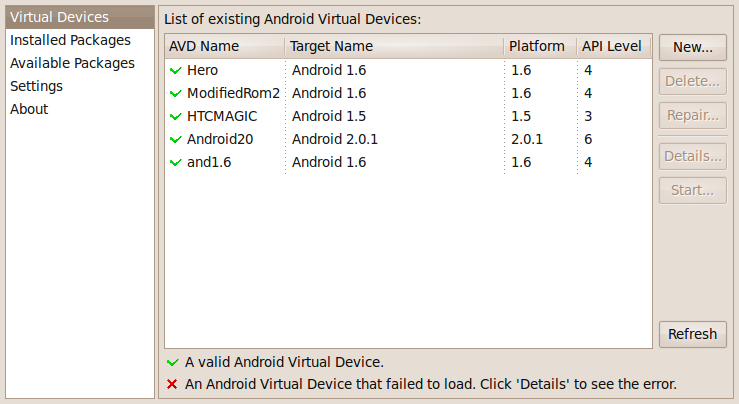The width and height of the screenshot is (739, 404).
Task: Create a new AVD with New...
Action: tap(692, 47)
